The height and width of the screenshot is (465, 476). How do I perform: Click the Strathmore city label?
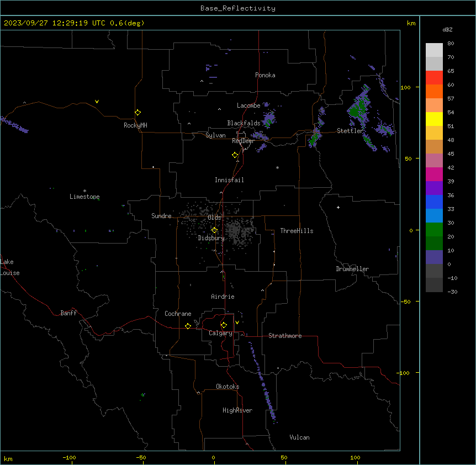point(285,336)
